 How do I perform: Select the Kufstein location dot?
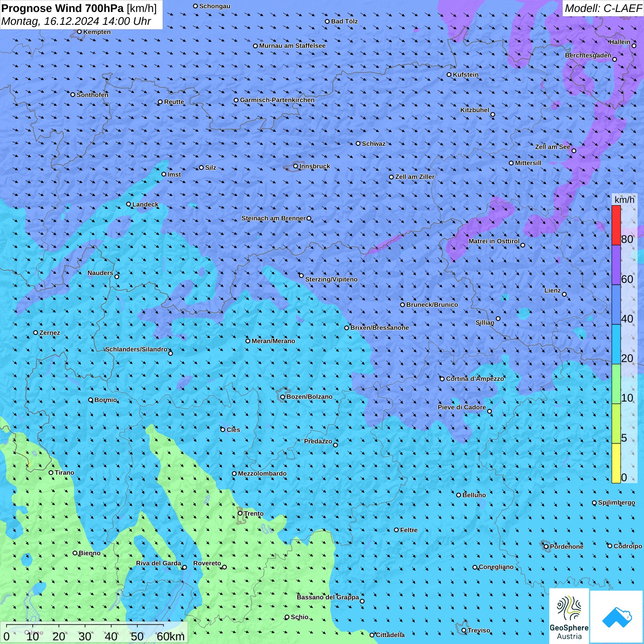click(x=449, y=75)
